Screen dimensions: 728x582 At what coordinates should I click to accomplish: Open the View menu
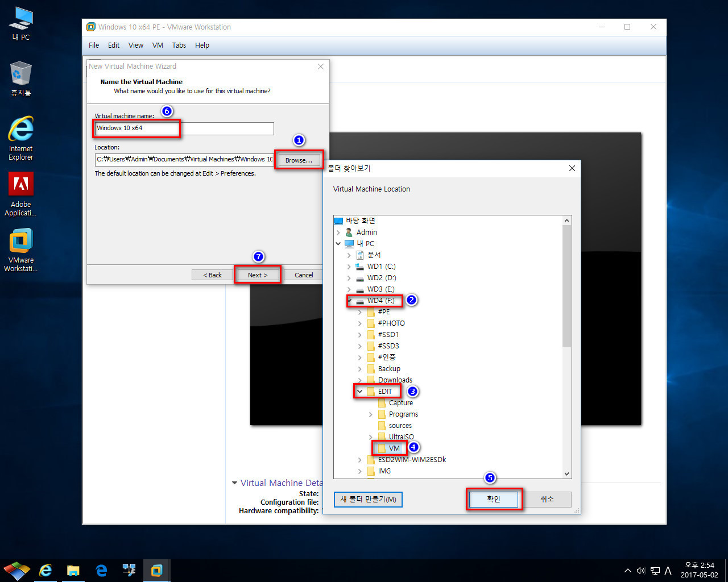click(x=136, y=45)
